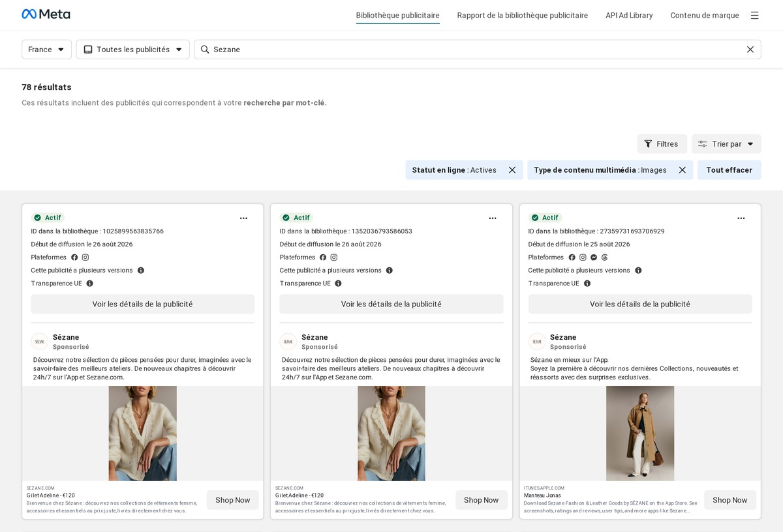Click multiple versions info icon in ad 1352036793586053
This screenshot has width=783, height=532.
point(390,271)
